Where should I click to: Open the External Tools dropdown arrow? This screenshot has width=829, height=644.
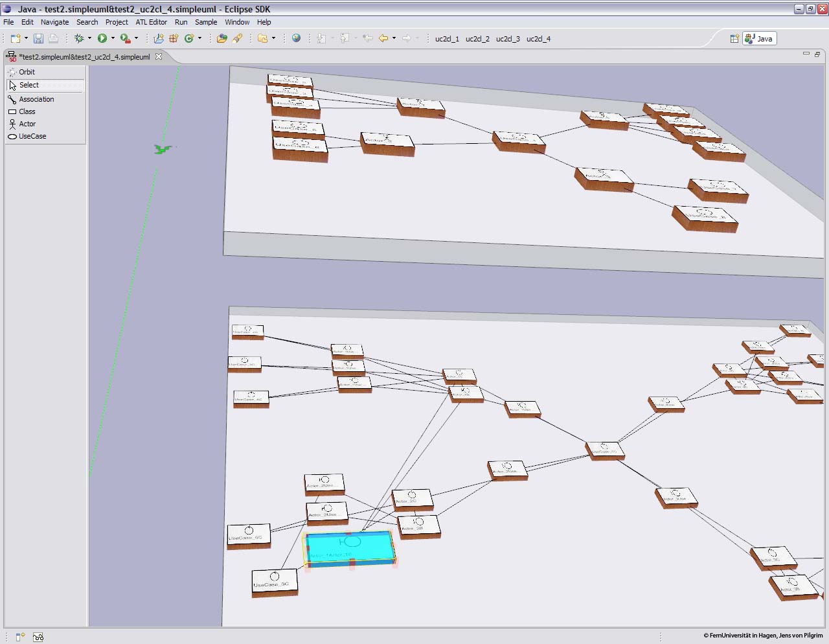(136, 39)
